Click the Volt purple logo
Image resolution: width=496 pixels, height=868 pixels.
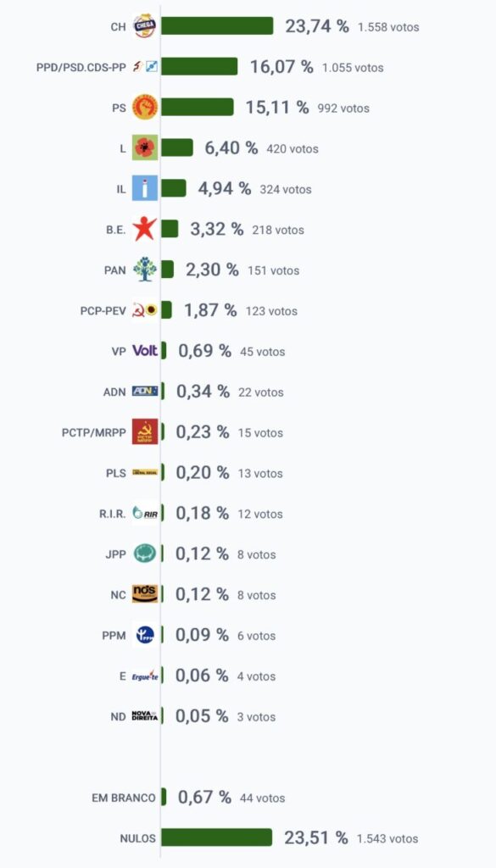tap(145, 350)
